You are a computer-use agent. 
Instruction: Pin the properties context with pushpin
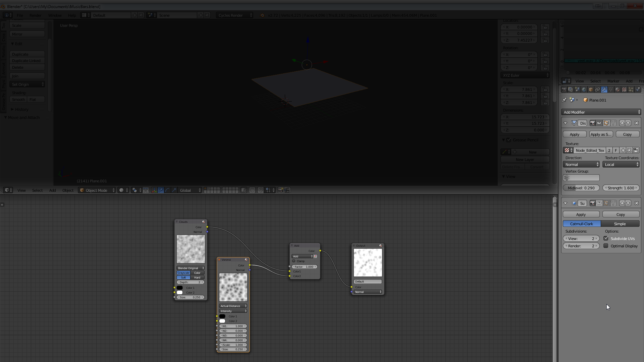pos(565,100)
